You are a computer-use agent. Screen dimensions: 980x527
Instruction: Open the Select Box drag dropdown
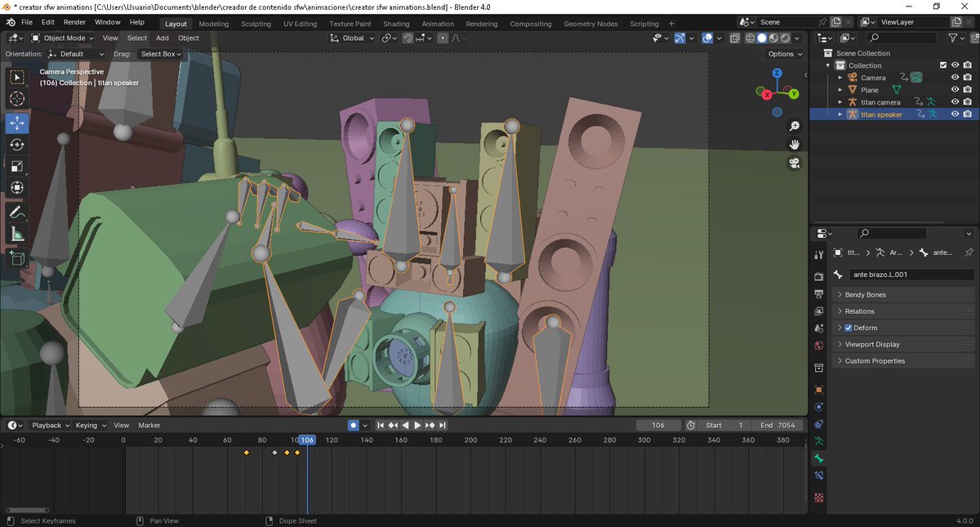[160, 54]
